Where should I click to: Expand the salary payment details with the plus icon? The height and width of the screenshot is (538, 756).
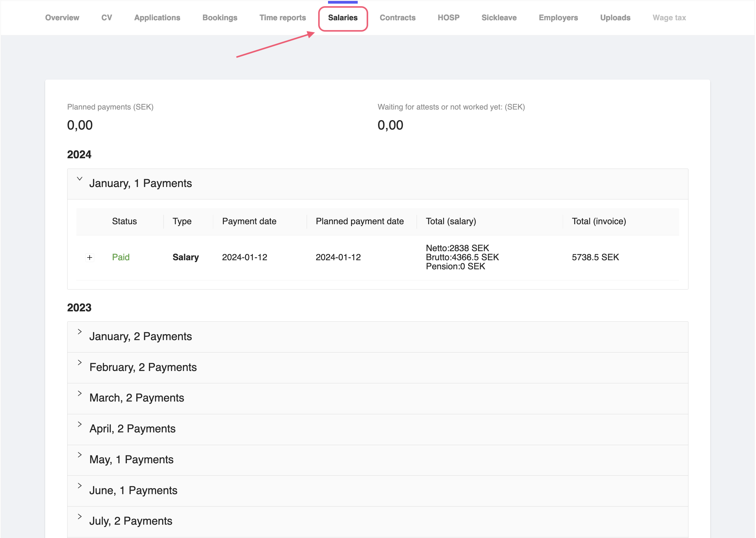tap(89, 257)
